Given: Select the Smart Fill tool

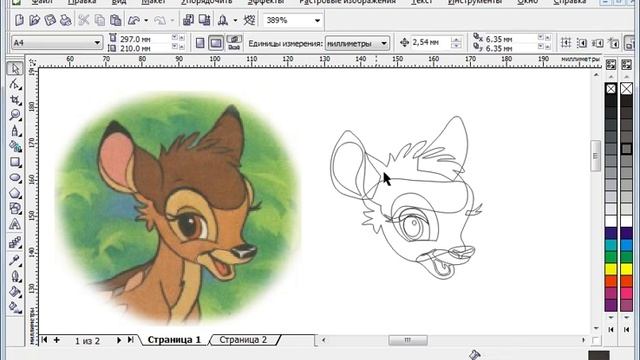Looking at the screenshot, I should [15, 146].
